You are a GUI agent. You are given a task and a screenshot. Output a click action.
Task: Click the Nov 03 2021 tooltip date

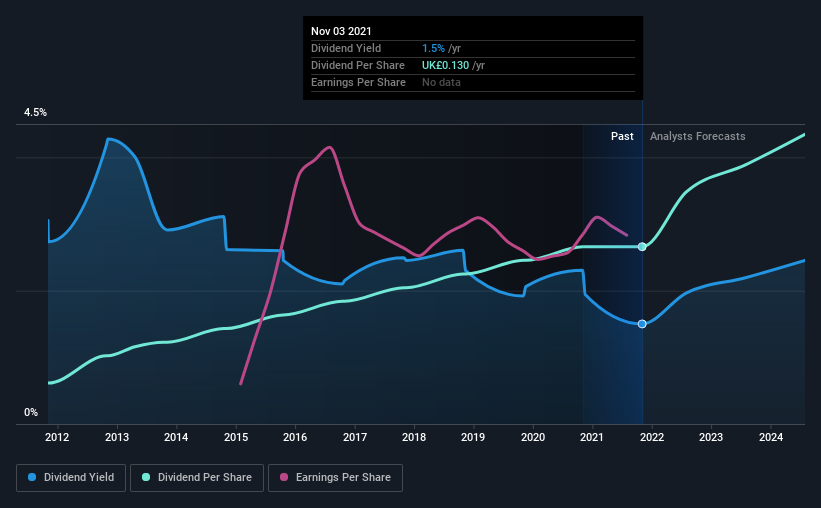point(341,31)
